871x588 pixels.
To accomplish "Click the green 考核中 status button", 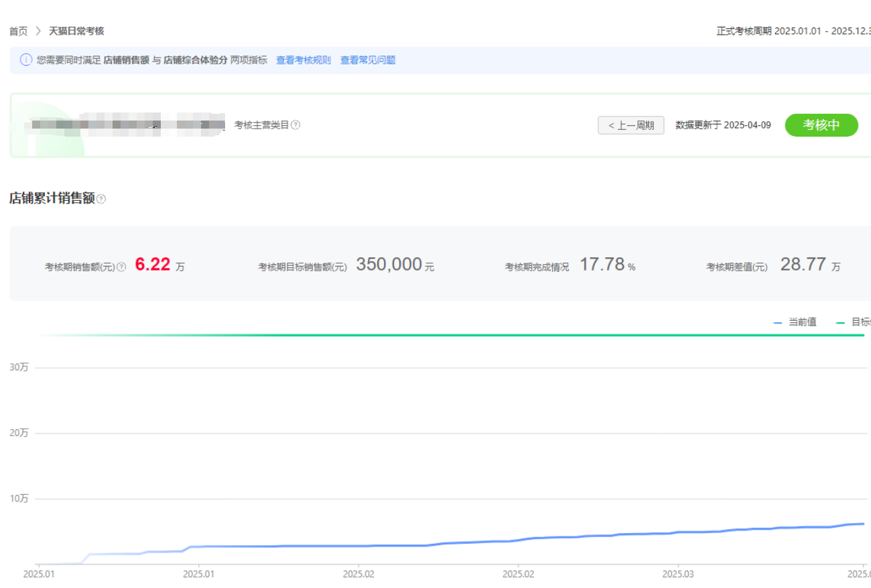I will (x=821, y=125).
